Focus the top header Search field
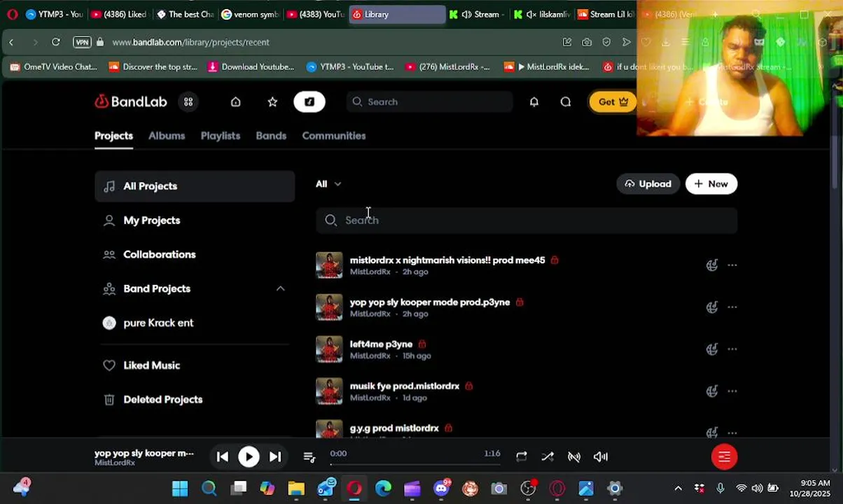Viewport: 843px width, 504px height. coord(430,101)
